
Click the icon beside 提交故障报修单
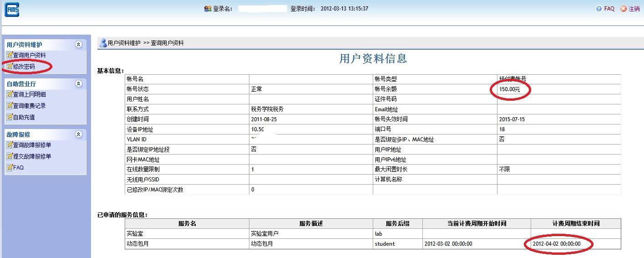click(x=10, y=156)
